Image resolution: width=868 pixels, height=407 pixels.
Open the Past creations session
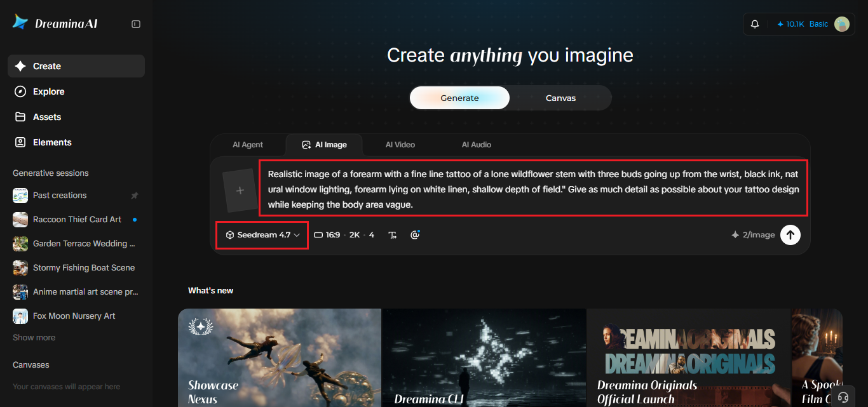(x=76, y=196)
